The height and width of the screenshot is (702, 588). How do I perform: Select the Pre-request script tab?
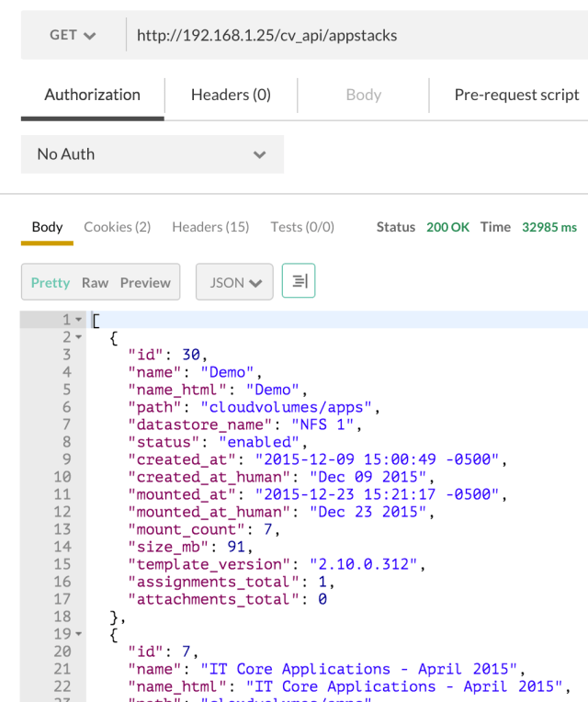(x=516, y=95)
